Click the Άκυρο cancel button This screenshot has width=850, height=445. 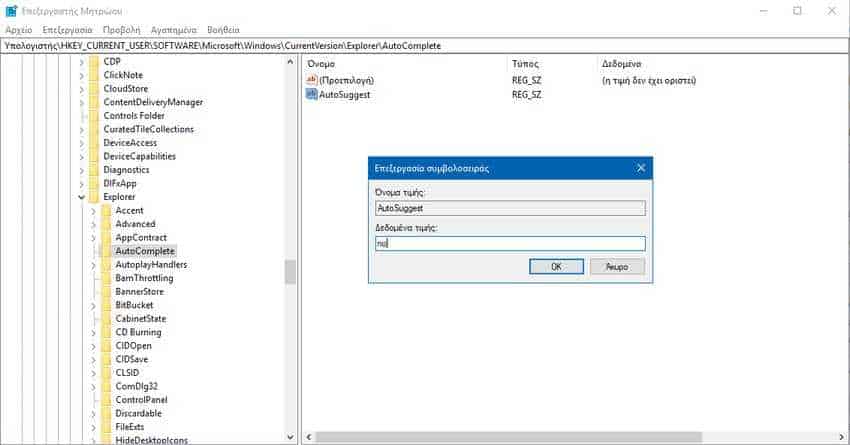[617, 267]
